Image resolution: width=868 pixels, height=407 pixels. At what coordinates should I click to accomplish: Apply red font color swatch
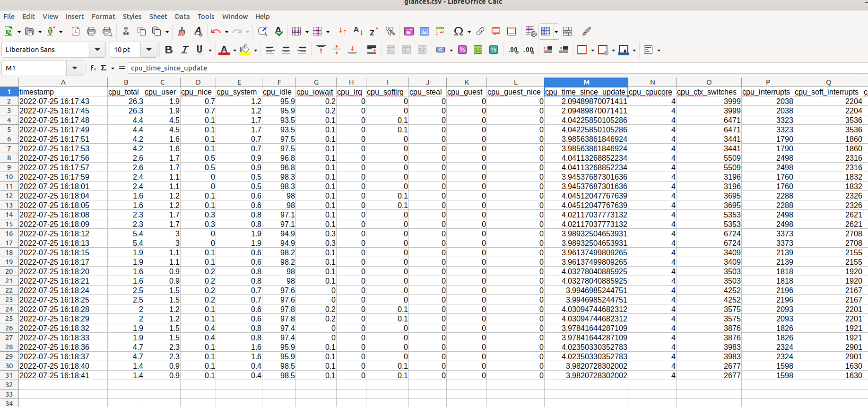click(x=224, y=50)
